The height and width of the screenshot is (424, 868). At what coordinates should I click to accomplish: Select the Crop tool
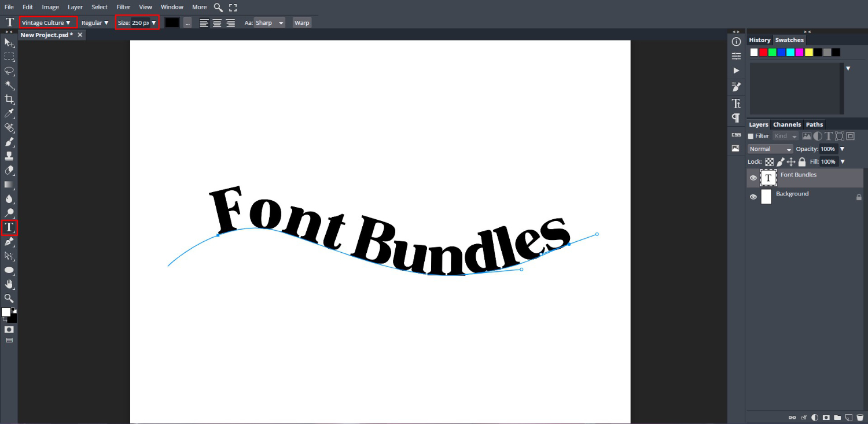click(9, 99)
